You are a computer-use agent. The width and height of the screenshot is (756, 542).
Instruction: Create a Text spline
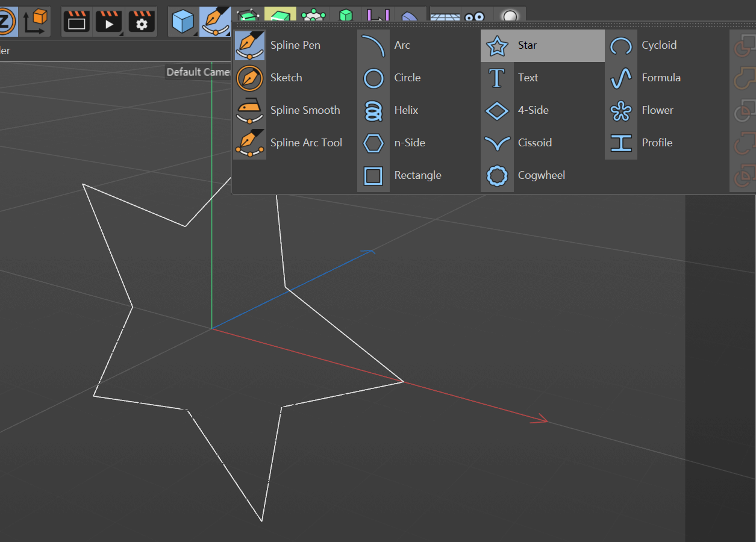click(x=542, y=78)
